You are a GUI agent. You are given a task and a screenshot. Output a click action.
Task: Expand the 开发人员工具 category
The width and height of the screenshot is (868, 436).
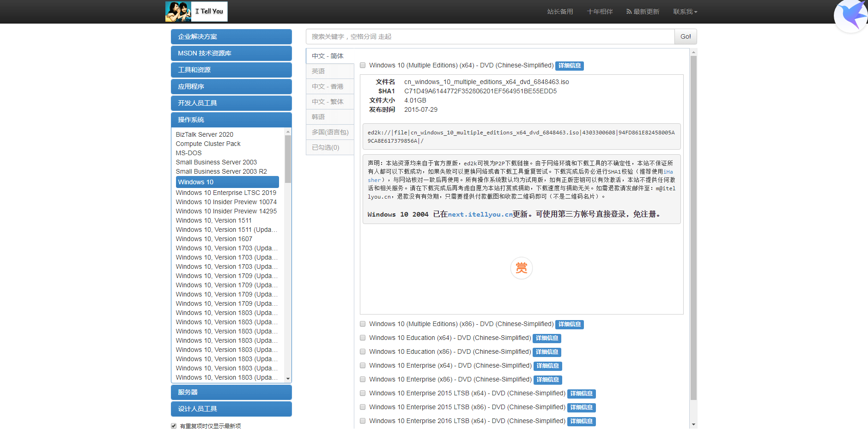[x=231, y=103]
